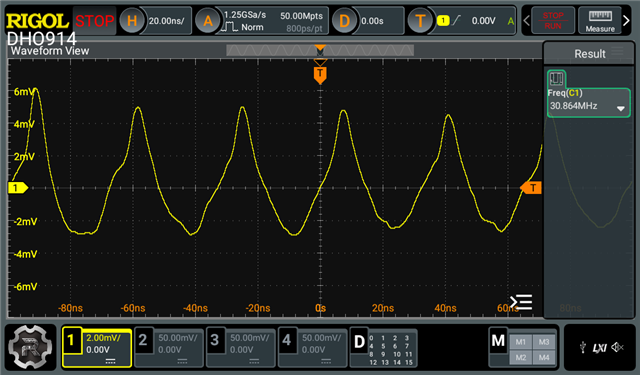Show next toolbar items with right arrow

coord(627,20)
